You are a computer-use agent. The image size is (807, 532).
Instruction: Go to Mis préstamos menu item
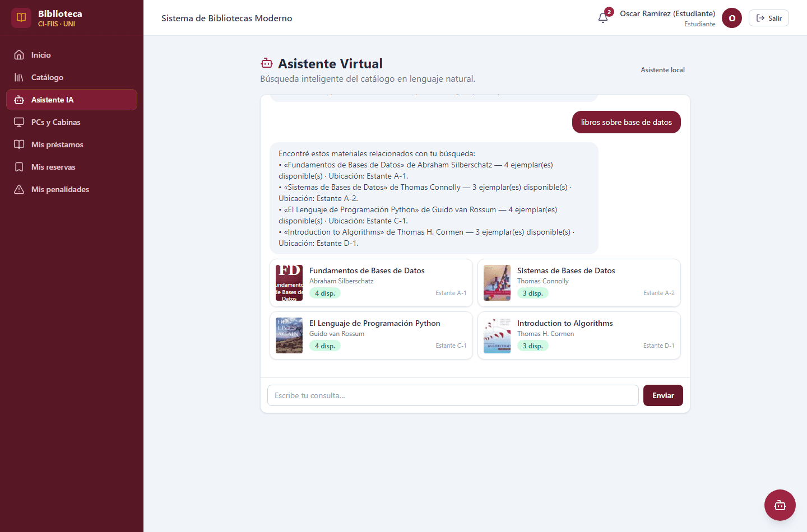click(72, 144)
